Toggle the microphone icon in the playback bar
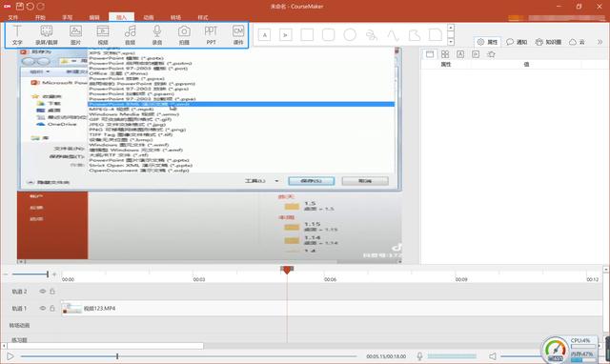The width and height of the screenshot is (610, 364). tap(419, 356)
